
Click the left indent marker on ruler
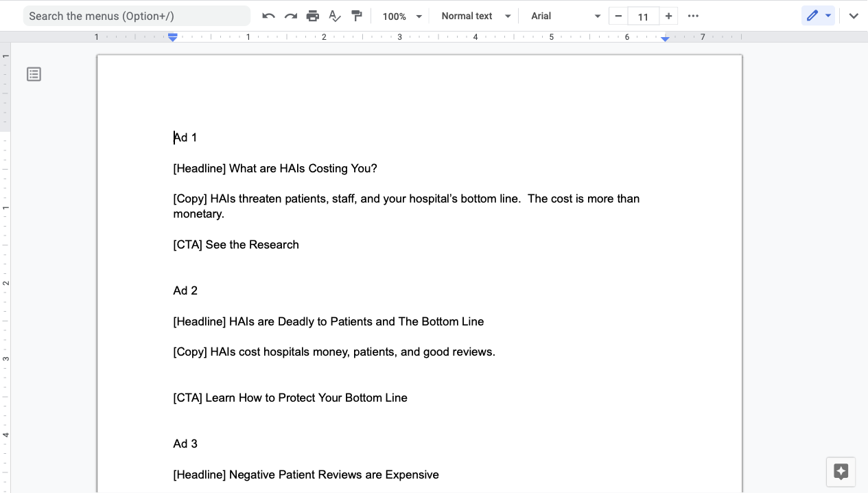point(173,38)
